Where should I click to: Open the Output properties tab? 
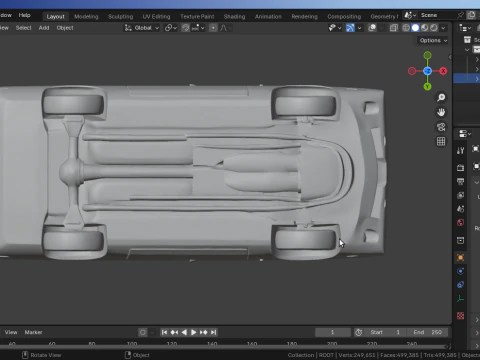[x=461, y=181]
